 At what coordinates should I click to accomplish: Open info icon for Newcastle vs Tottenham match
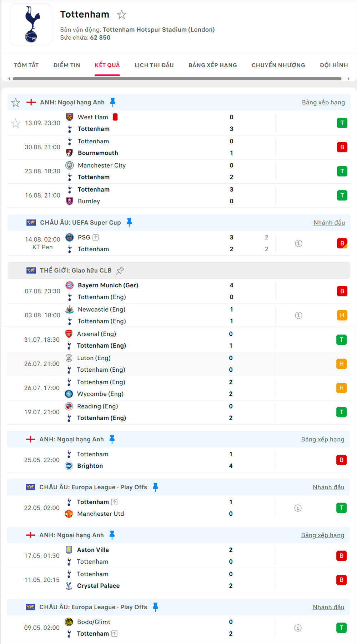[299, 315]
